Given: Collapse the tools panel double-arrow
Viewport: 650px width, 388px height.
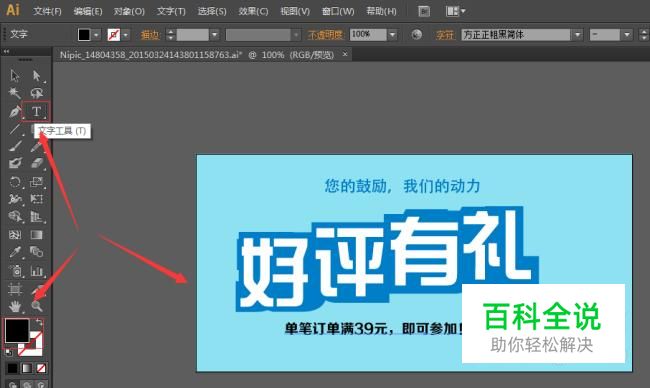Looking at the screenshot, I should (x=6, y=51).
